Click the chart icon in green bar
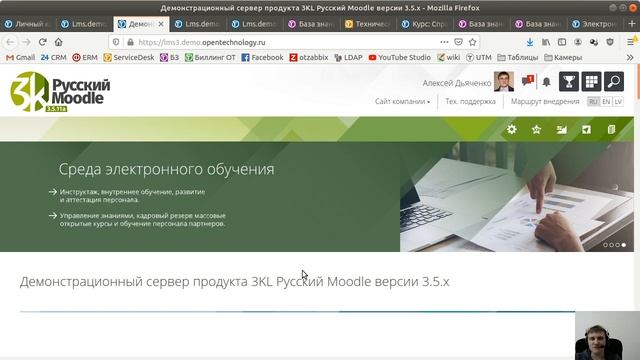Viewport: 640px width, 360px height. point(562,129)
